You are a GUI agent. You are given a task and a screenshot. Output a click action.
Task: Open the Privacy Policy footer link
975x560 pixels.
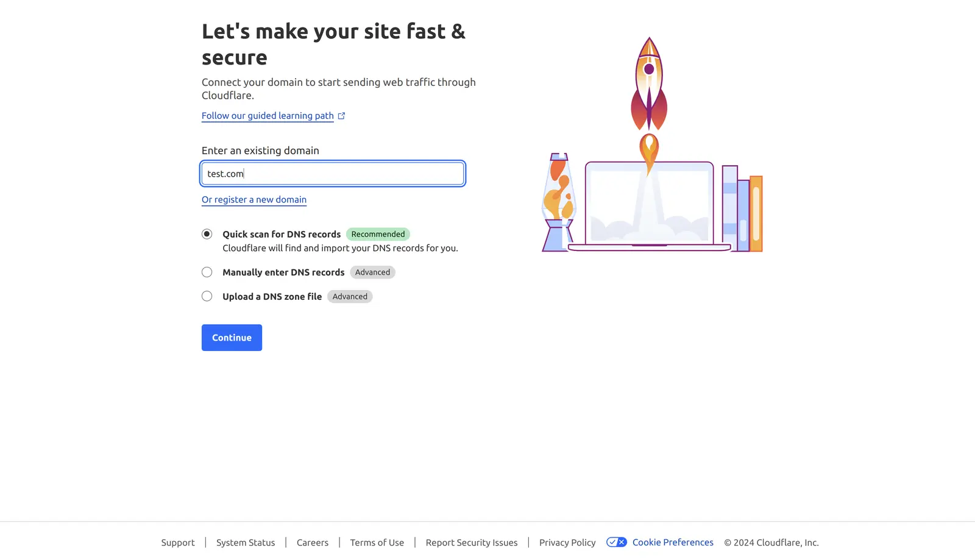(567, 542)
